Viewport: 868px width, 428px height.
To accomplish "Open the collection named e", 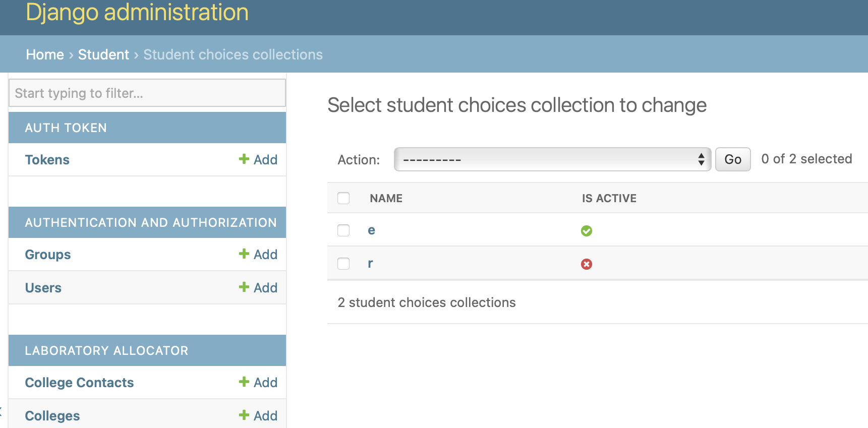I will (371, 230).
